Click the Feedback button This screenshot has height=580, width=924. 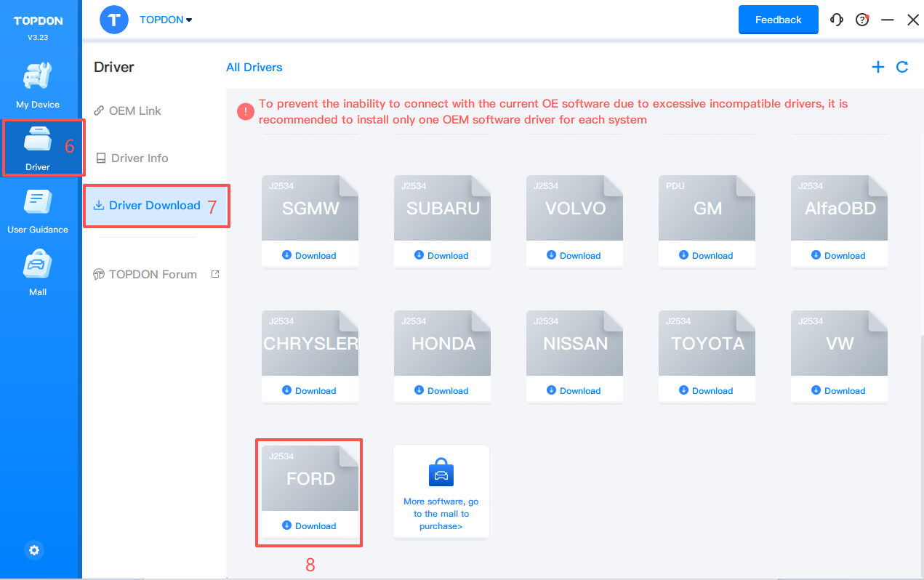778,20
